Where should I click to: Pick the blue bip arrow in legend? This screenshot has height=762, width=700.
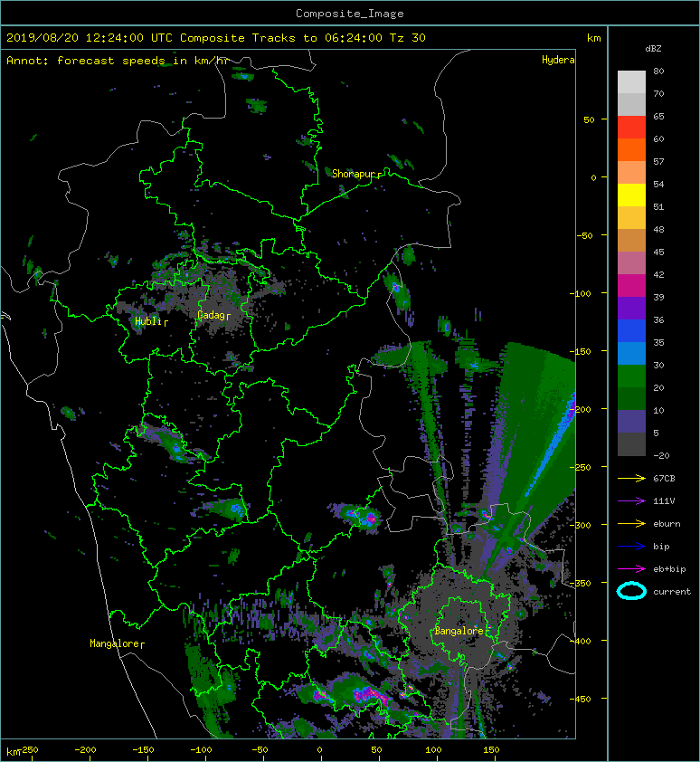pos(631,547)
